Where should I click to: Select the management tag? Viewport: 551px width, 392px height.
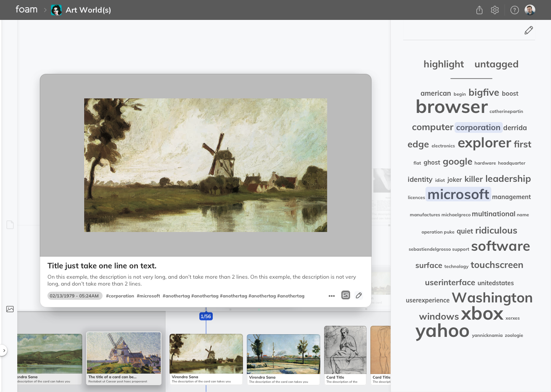tap(511, 197)
